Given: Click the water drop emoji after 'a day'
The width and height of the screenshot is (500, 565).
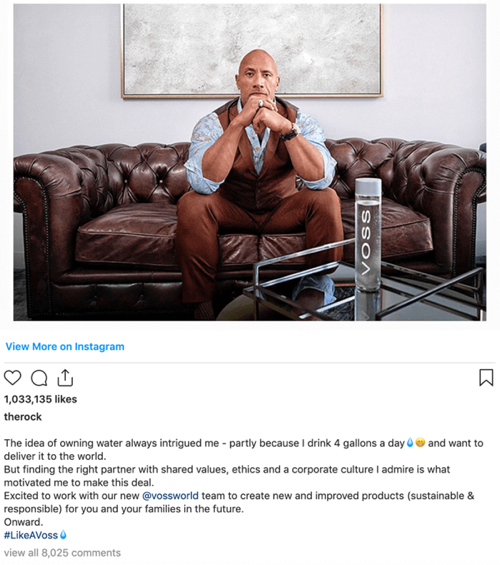Looking at the screenshot, I should tap(410, 442).
